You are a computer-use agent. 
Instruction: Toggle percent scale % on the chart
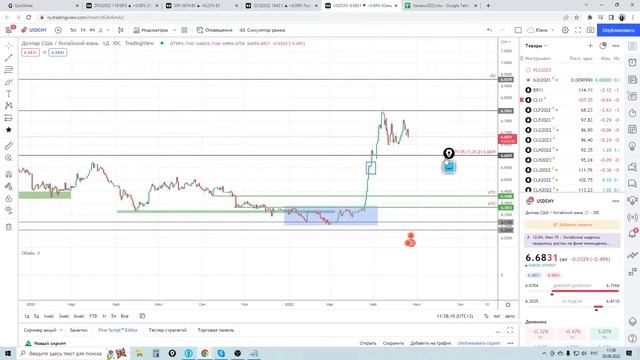click(486, 316)
